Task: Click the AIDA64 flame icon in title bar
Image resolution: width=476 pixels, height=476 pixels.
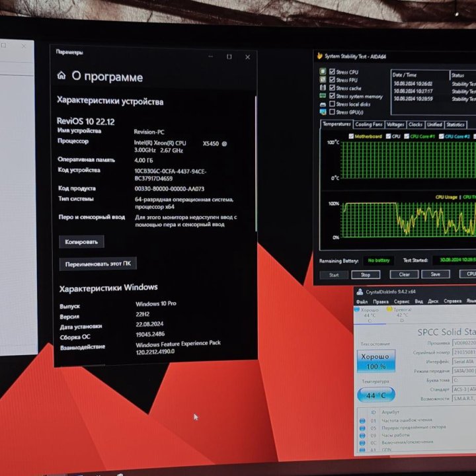Action: click(x=319, y=56)
